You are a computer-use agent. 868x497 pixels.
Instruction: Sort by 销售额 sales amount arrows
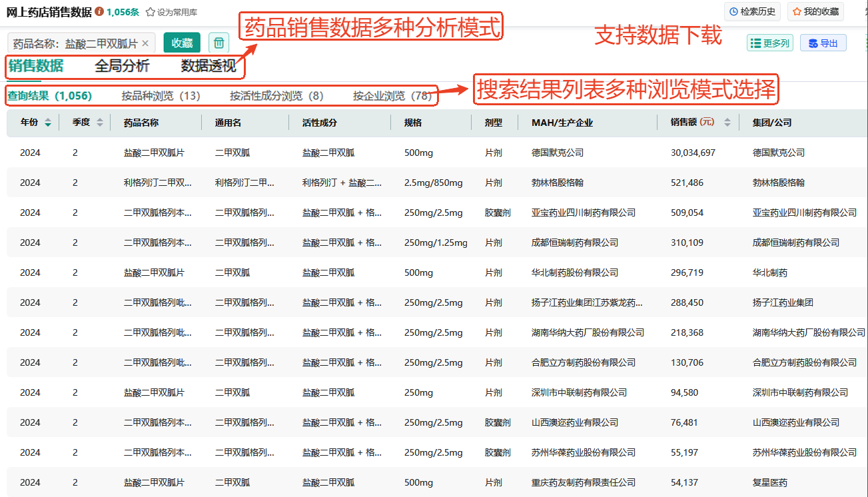click(727, 123)
